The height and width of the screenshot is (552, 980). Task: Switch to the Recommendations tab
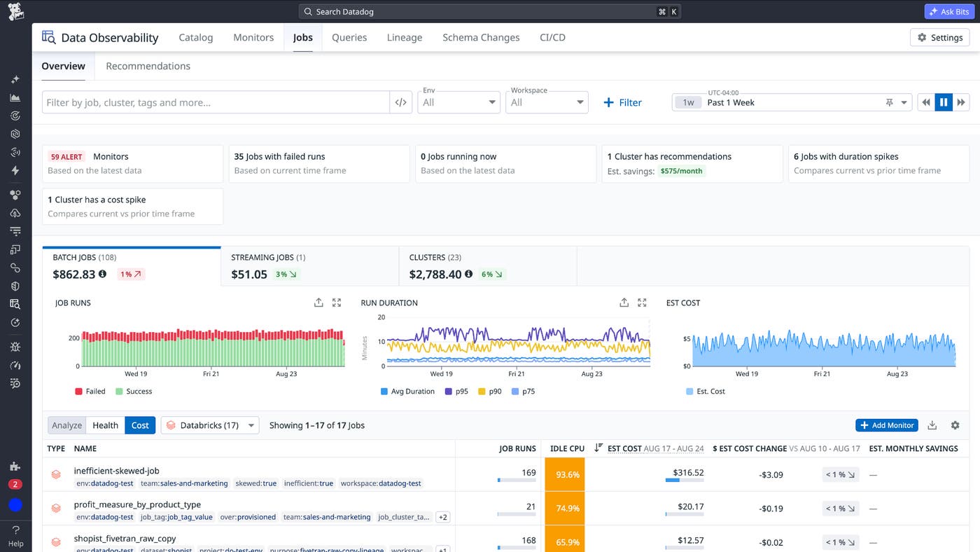(148, 66)
